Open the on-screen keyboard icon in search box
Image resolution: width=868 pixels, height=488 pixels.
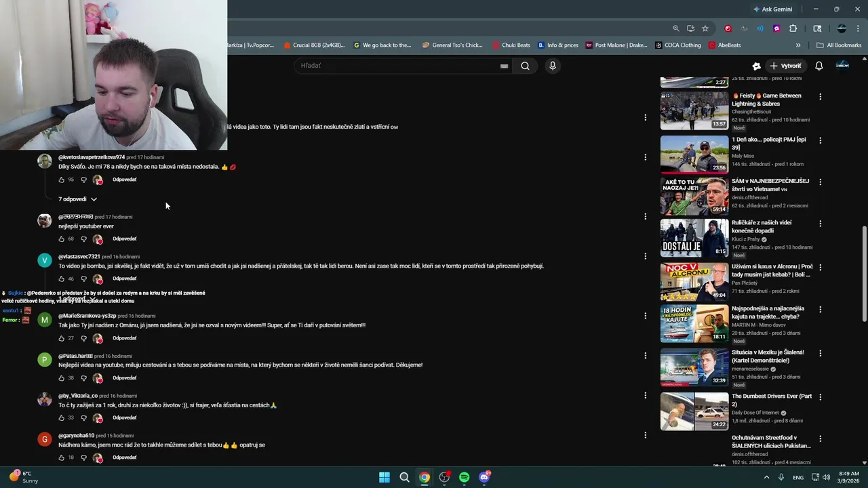tap(504, 66)
